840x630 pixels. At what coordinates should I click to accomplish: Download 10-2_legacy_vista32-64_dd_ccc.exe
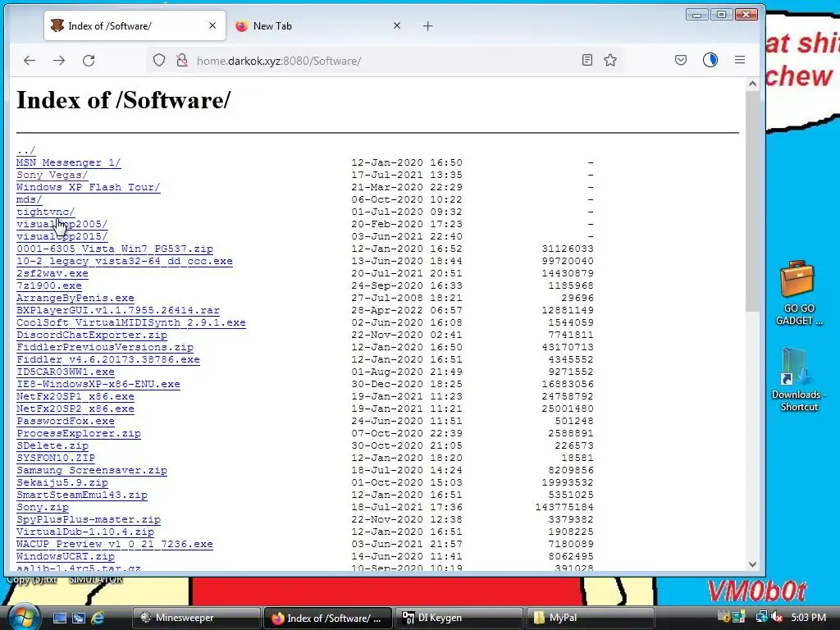(125, 261)
